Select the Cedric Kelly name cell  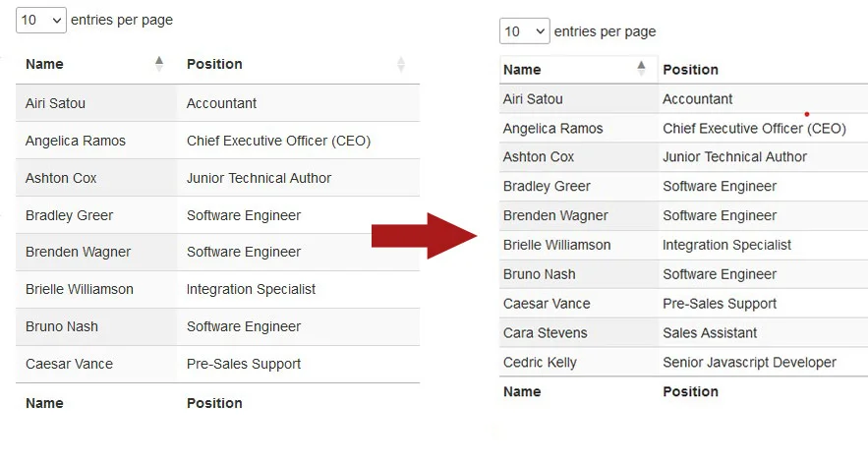[x=540, y=363]
